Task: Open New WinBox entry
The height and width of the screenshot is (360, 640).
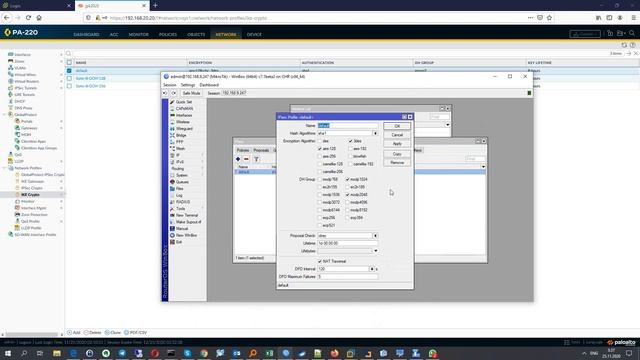Action: click(x=186, y=235)
